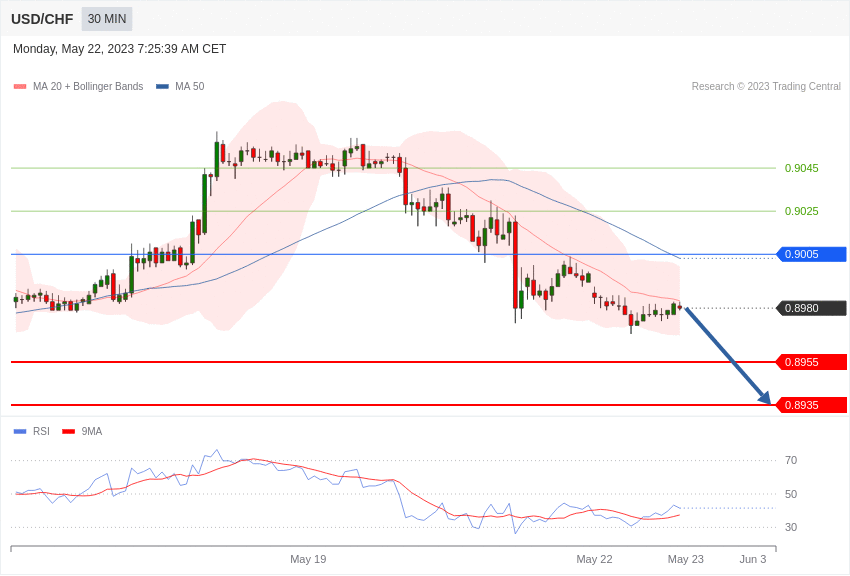Click the 30 MIN timeframe badge
The width and height of the screenshot is (850, 576).
(x=107, y=19)
